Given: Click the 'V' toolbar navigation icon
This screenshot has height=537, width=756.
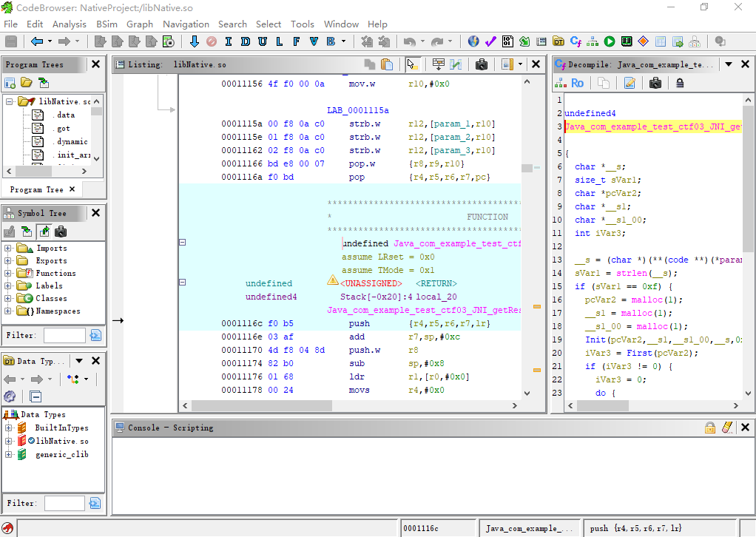Looking at the screenshot, I should click(x=314, y=41).
